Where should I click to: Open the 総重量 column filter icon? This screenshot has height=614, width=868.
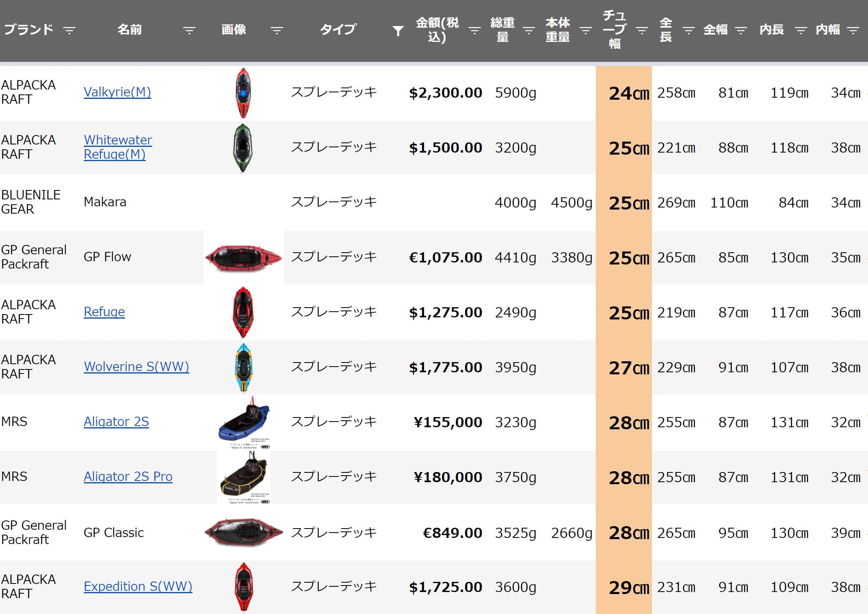click(529, 30)
